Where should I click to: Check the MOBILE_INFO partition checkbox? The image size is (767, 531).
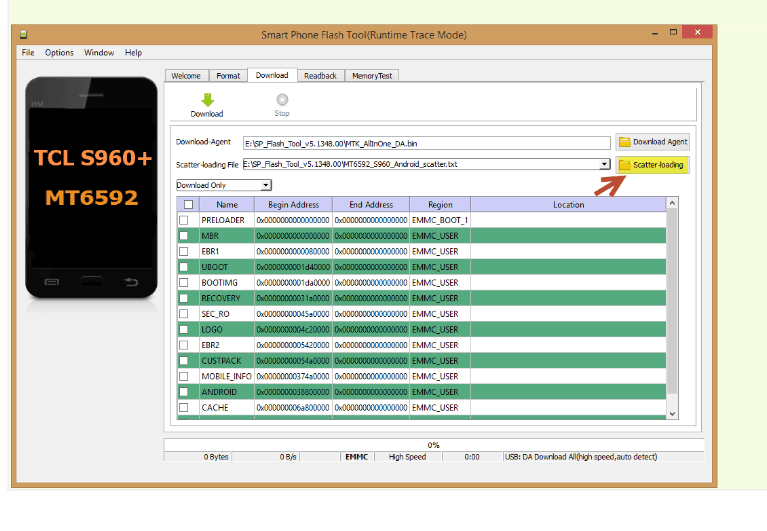coord(183,376)
